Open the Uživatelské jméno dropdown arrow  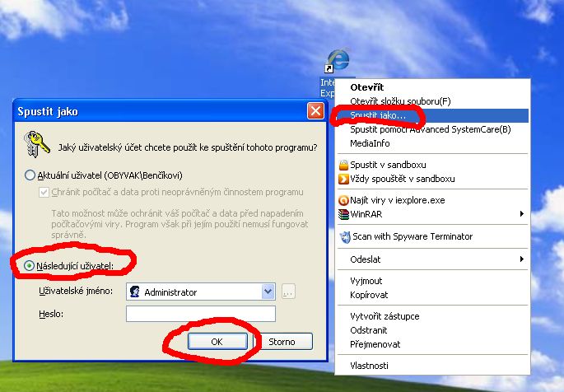268,292
